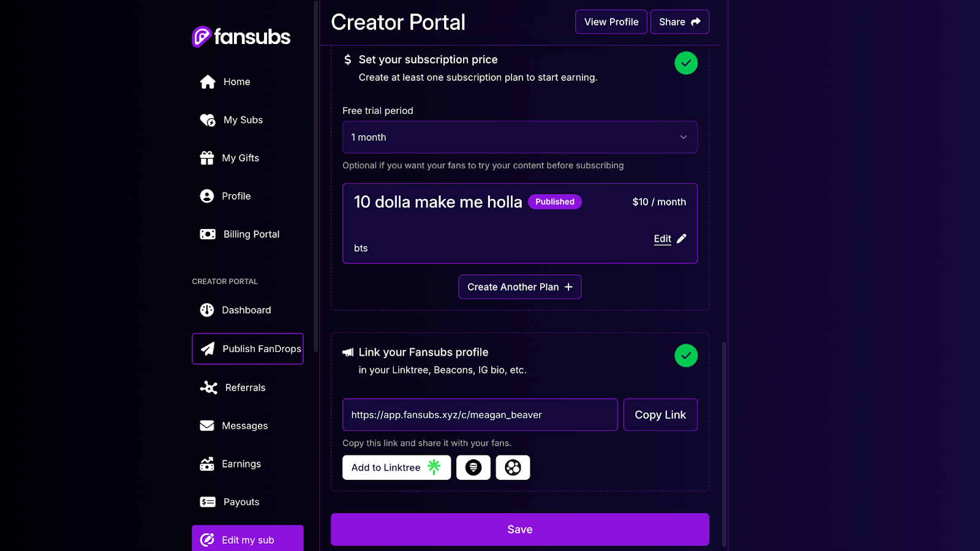Click the profile URL input field
Image resolution: width=980 pixels, height=551 pixels.
(480, 414)
